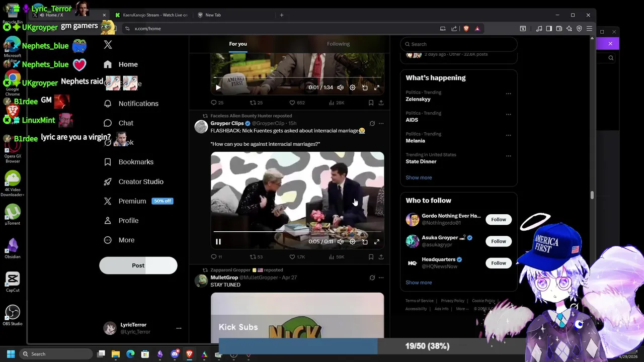This screenshot has width=644, height=362.
Task: Toggle the Brave sidebar panel
Action: coord(549,29)
